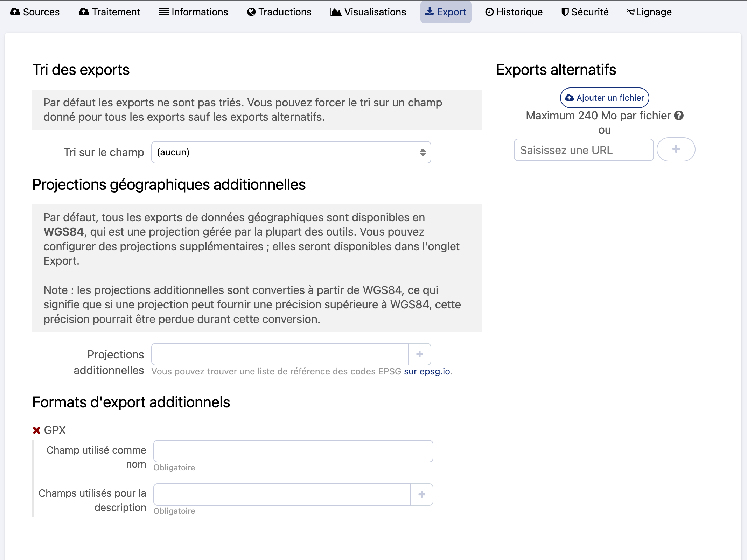This screenshot has height=560, width=747.
Task: Follow the sur epsg.io link
Action: (x=427, y=371)
